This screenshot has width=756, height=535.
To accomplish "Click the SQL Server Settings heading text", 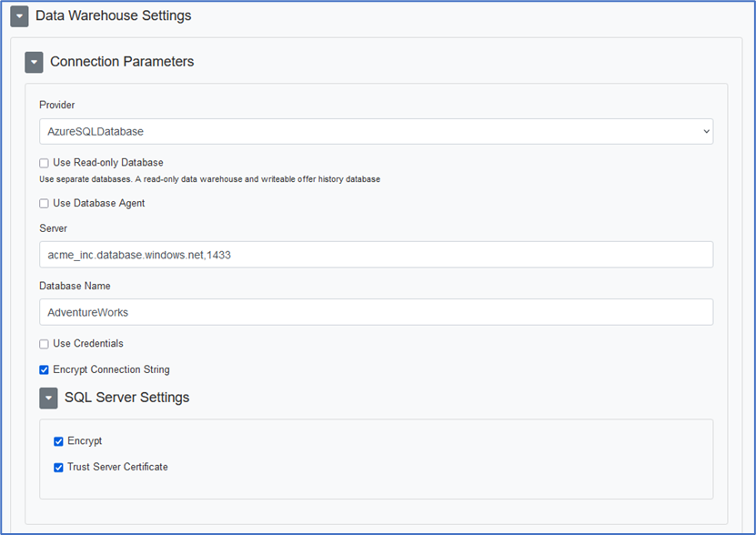I will 126,398.
